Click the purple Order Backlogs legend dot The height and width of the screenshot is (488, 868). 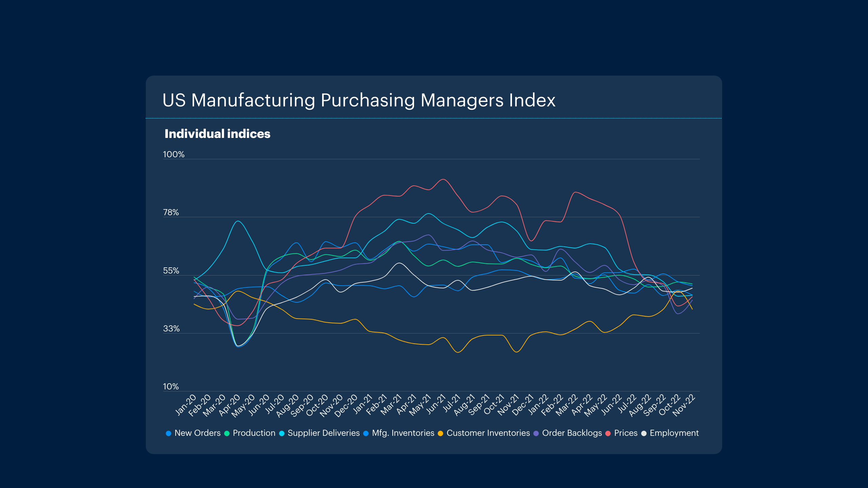pyautogui.click(x=536, y=433)
